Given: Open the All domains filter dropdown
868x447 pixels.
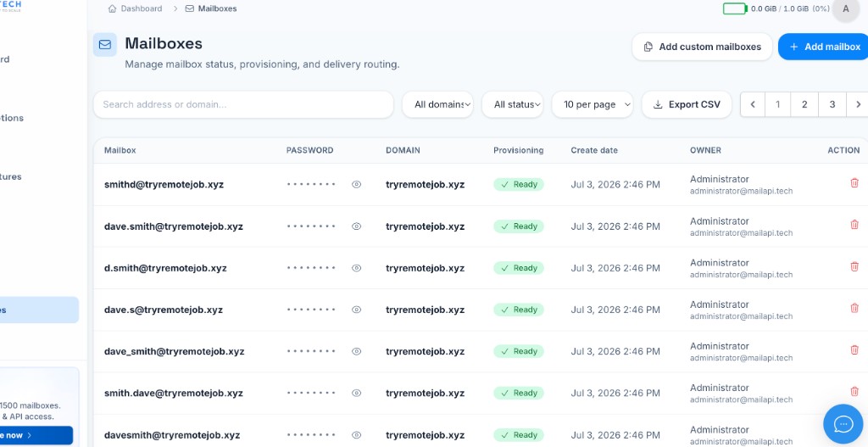Looking at the screenshot, I should tap(437, 104).
